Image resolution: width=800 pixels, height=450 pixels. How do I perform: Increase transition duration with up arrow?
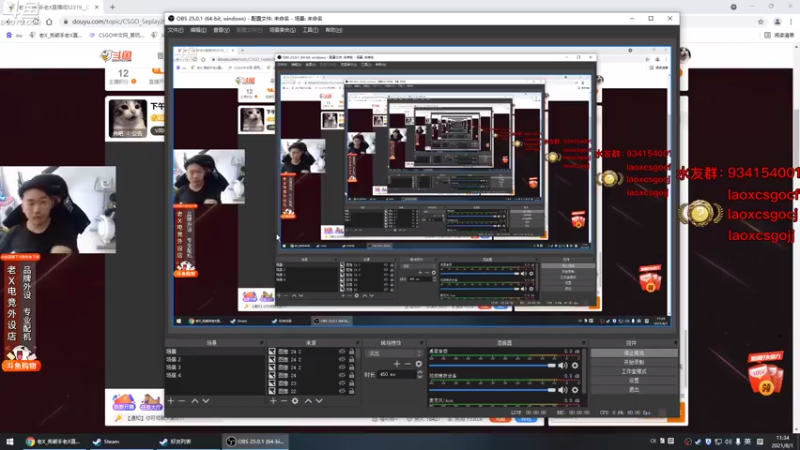(420, 372)
